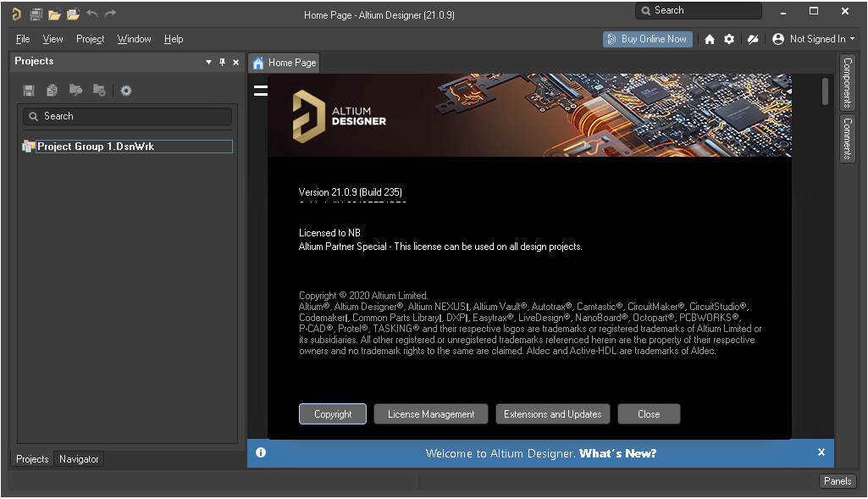Select Project Group 1.DsnWrk tree item
This screenshot has height=499, width=868.
pos(134,147)
